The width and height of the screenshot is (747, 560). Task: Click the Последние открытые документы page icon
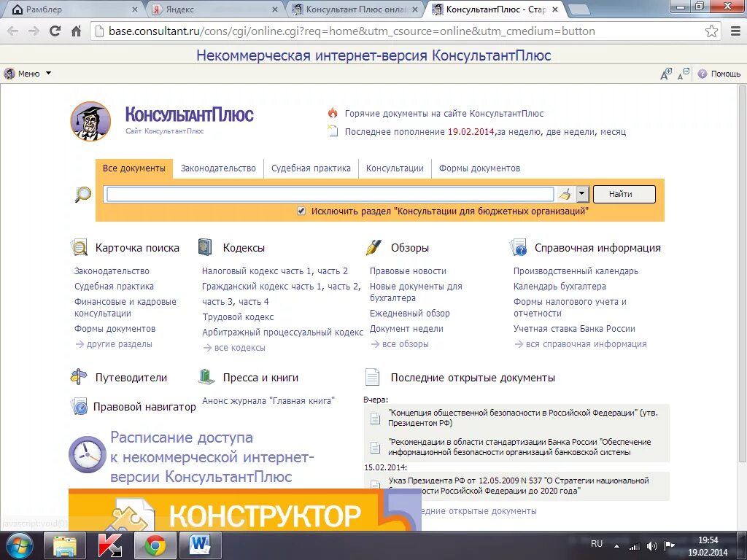point(372,377)
